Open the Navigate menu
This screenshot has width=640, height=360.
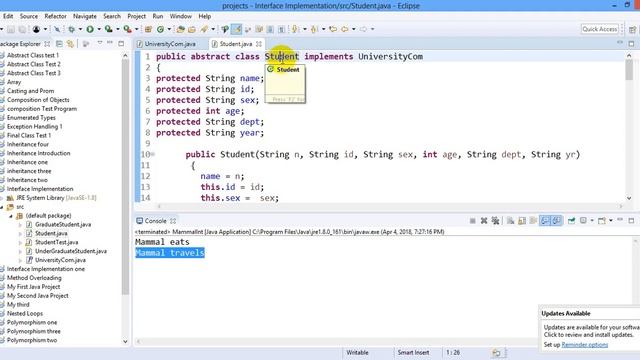[x=85, y=16]
